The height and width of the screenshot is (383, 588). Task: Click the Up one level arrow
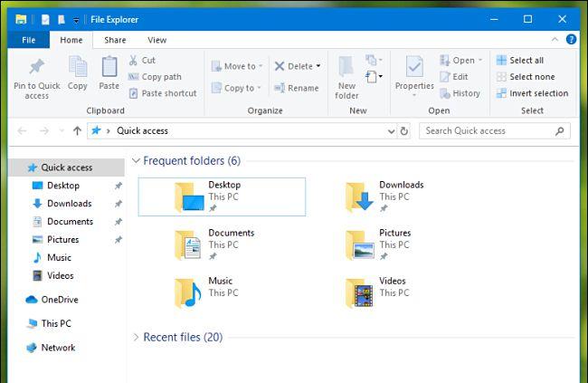click(x=77, y=130)
